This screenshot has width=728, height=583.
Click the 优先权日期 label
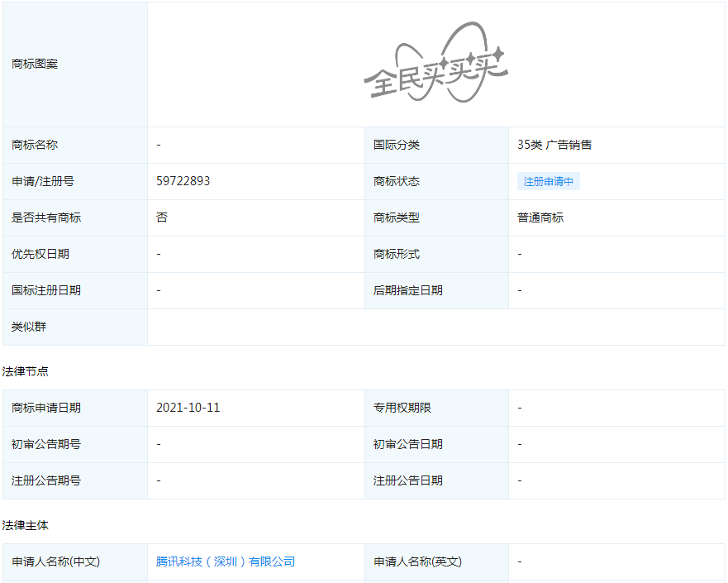(40, 254)
